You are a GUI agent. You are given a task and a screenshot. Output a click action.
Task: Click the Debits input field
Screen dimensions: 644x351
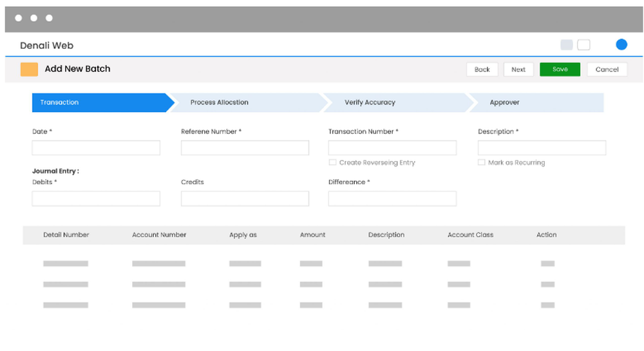[96, 199]
